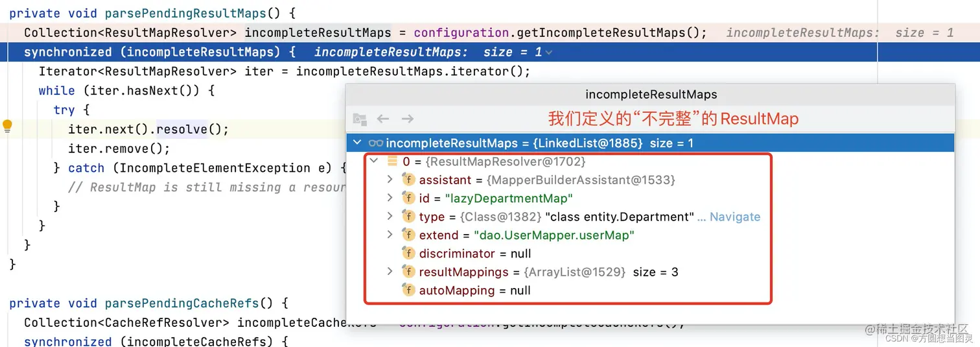Click the field icon next to resultMappings
This screenshot has height=347, width=980.
click(408, 272)
